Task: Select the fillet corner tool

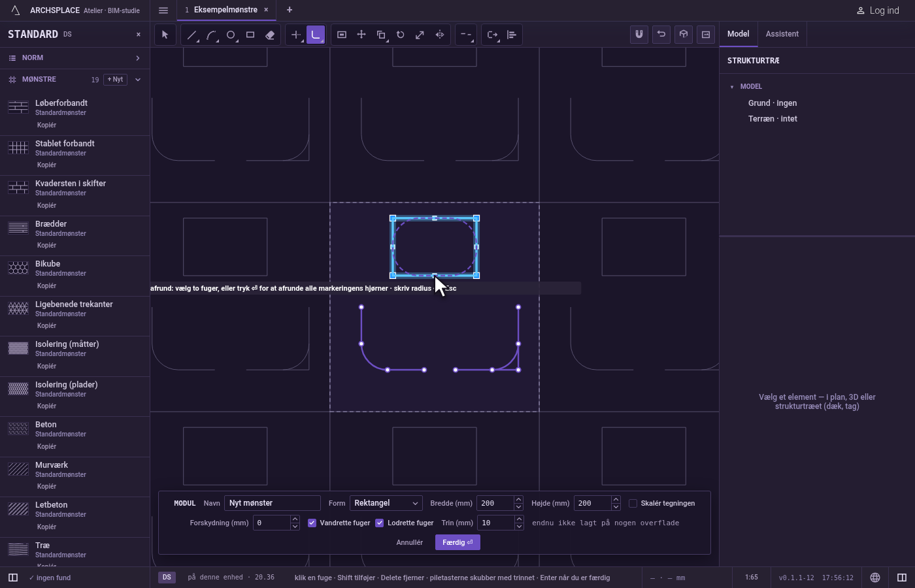Action: click(316, 35)
